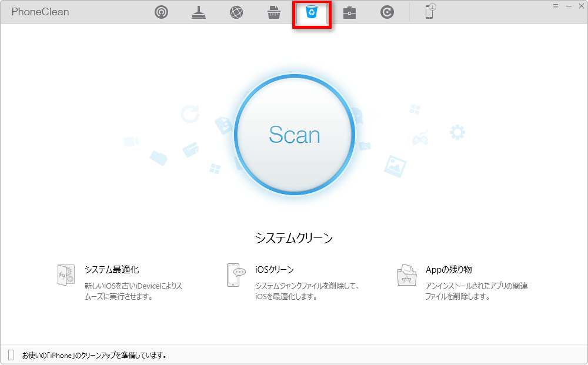Viewport: 588px width, 365px height.
Task: Minimize the PhoneClean window
Action: click(569, 6)
